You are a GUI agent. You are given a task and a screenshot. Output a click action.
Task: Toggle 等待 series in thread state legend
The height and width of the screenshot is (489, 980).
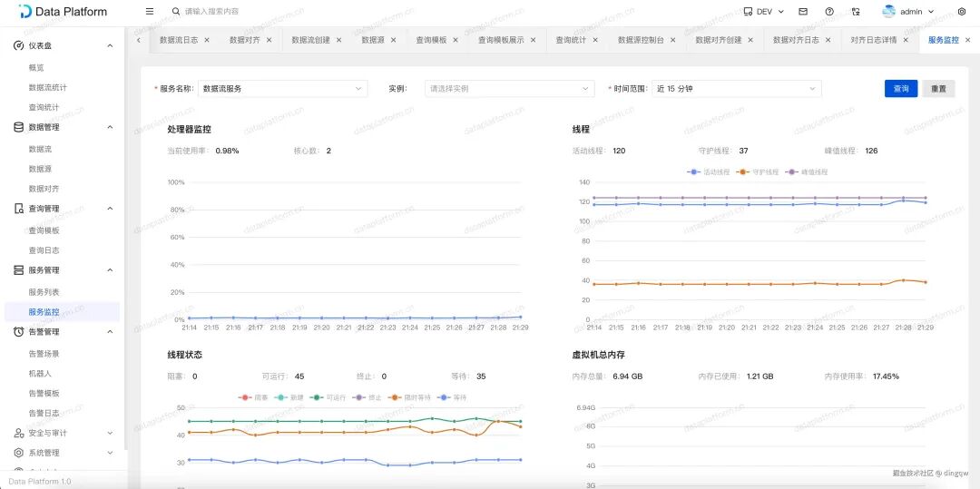[x=453, y=397]
